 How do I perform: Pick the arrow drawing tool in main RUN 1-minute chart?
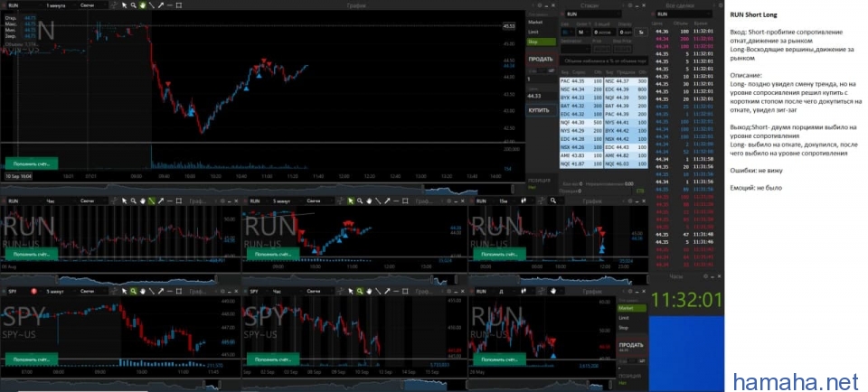click(x=161, y=5)
